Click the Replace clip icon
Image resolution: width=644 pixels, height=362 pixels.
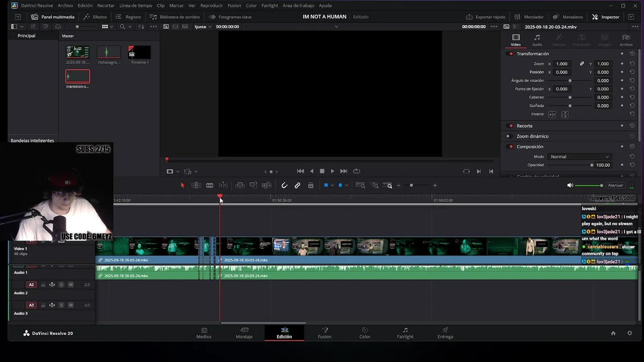coord(267,186)
